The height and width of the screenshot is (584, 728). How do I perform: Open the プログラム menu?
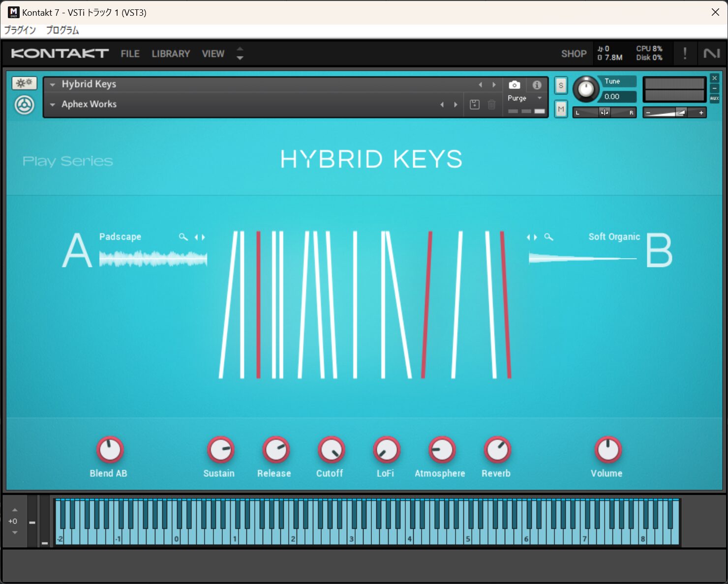pos(62,30)
